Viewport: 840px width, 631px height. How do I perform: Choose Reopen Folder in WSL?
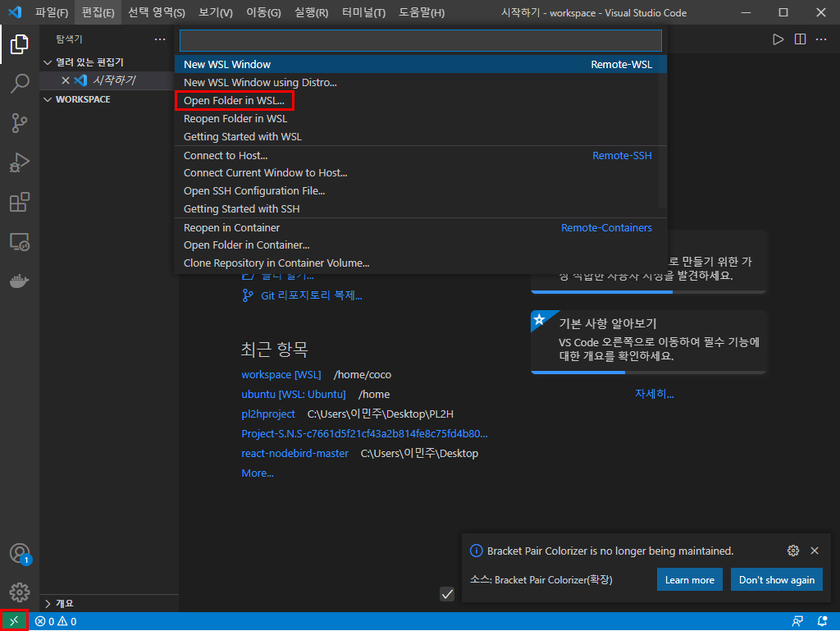421,119
